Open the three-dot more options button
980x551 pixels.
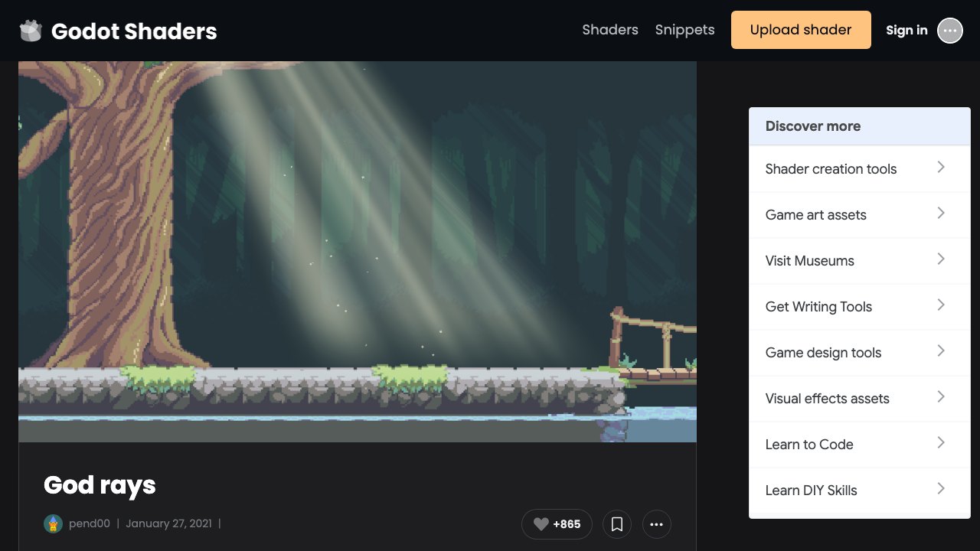pos(657,524)
